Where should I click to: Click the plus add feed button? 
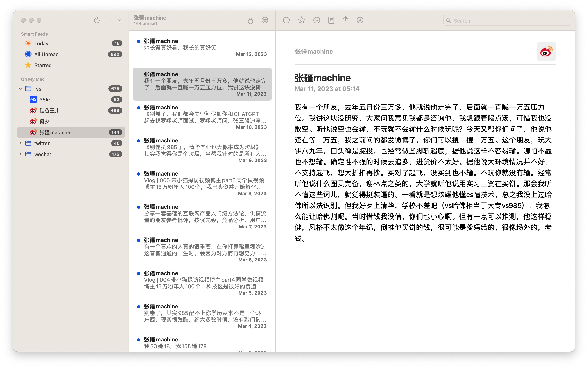(x=112, y=20)
